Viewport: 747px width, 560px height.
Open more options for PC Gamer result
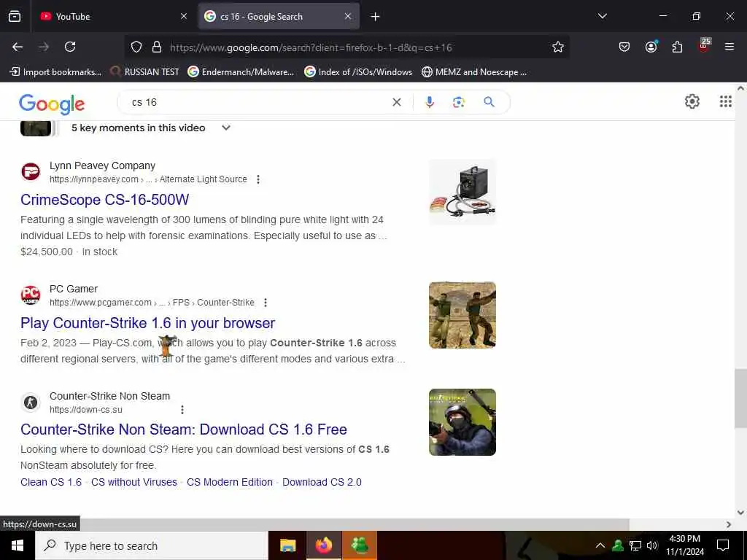(266, 303)
